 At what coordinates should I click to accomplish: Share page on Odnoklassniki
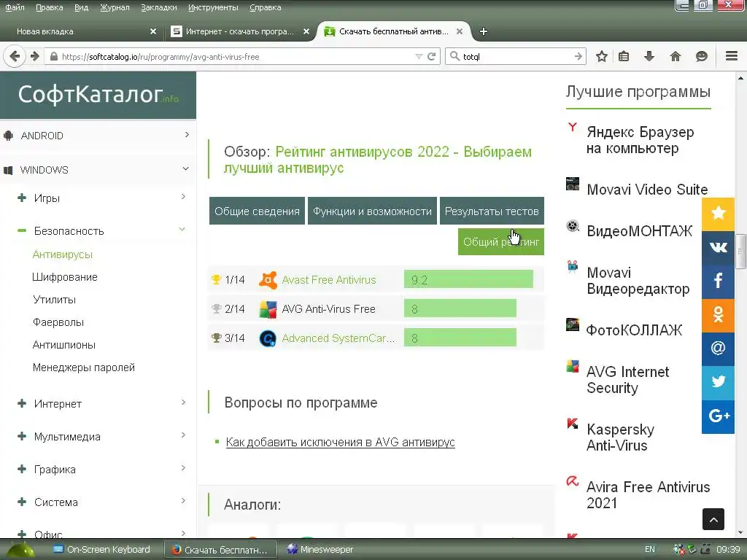(718, 315)
